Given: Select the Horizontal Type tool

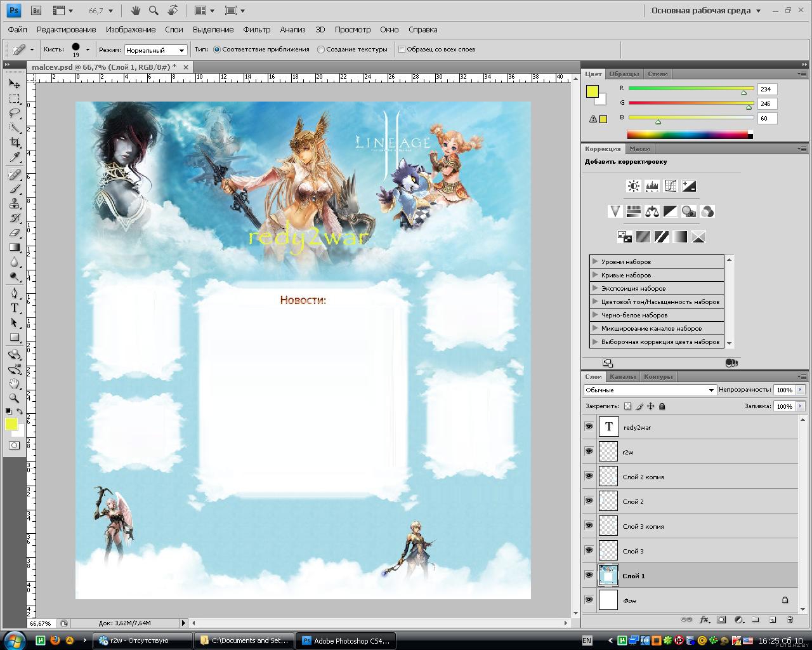Looking at the screenshot, I should click(15, 308).
